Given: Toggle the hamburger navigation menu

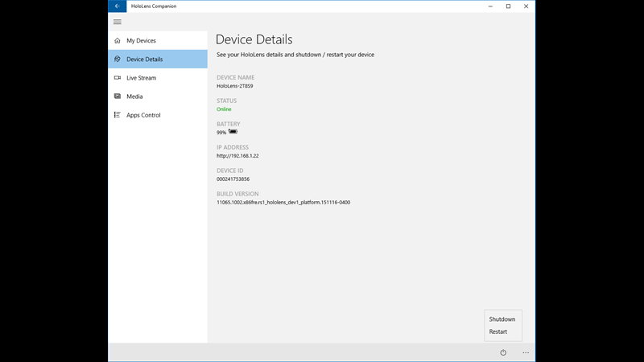Looking at the screenshot, I should (118, 22).
